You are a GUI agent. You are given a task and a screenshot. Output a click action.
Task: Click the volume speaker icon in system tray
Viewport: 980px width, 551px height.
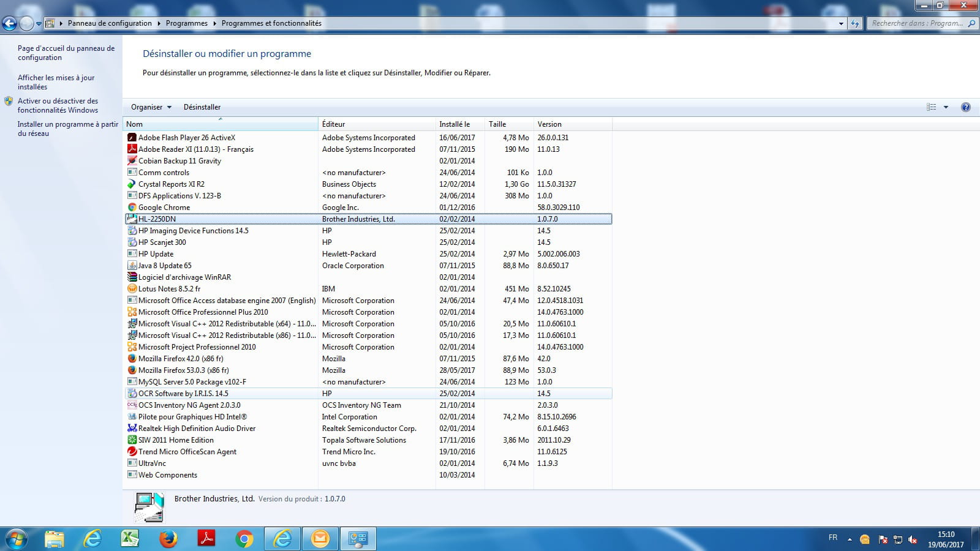point(913,539)
